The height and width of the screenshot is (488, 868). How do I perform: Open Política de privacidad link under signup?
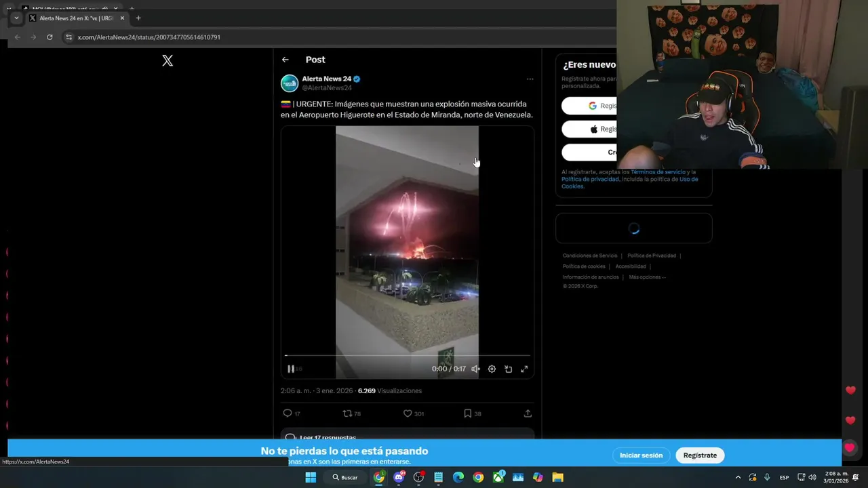(x=590, y=179)
